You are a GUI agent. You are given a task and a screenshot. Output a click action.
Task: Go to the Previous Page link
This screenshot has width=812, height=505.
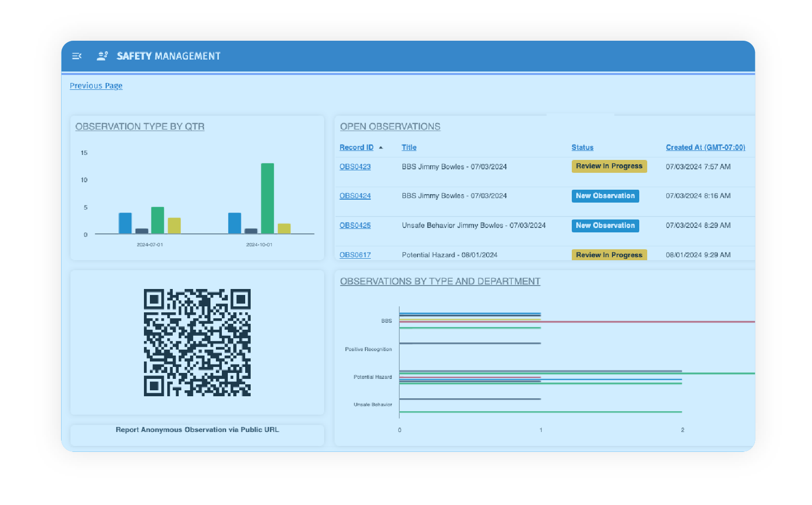pyautogui.click(x=96, y=86)
